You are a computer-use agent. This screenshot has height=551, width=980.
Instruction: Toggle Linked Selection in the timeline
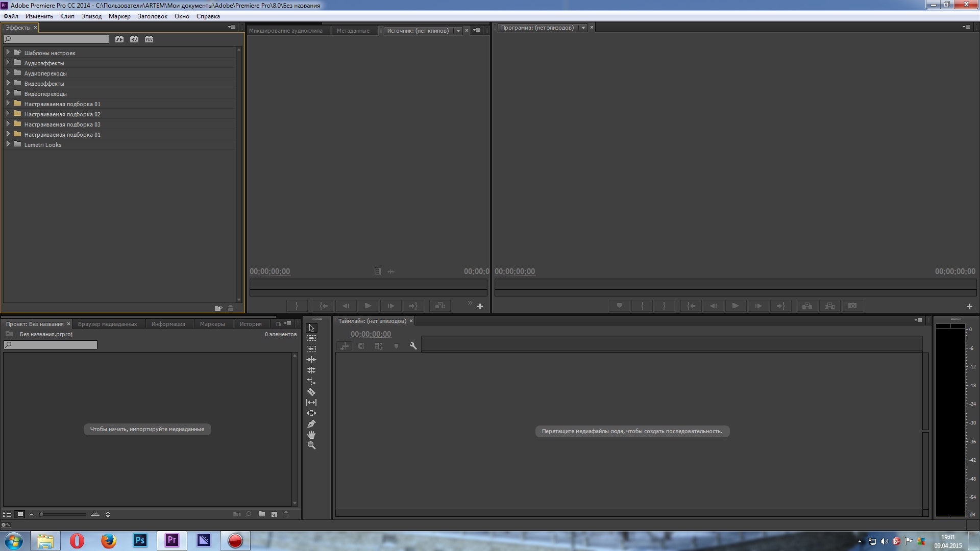379,346
